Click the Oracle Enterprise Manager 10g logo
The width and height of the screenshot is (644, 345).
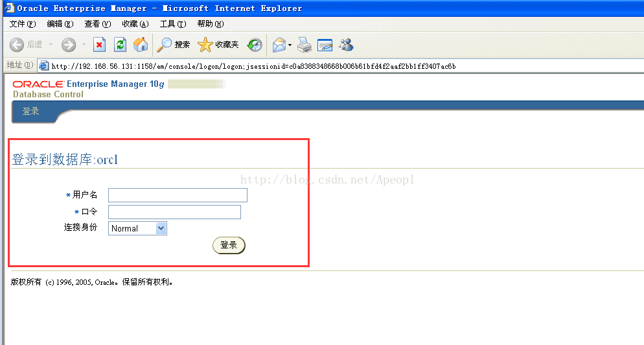pos(88,84)
